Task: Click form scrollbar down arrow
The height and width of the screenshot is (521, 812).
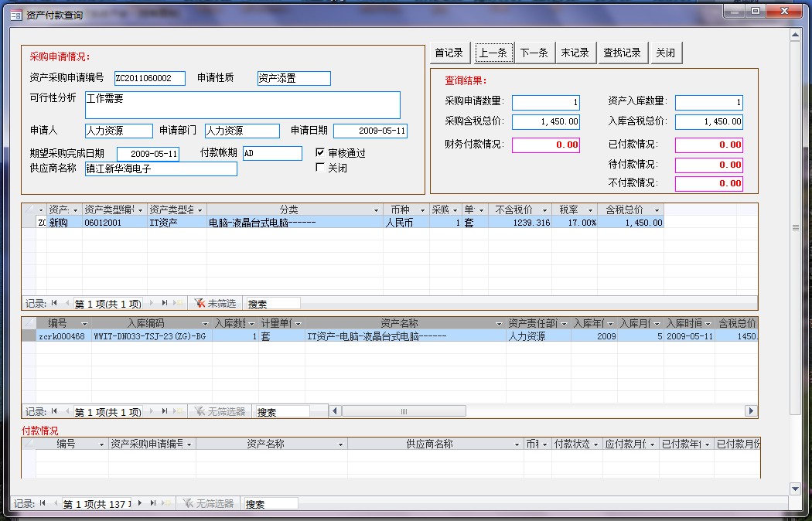Action: tap(796, 489)
